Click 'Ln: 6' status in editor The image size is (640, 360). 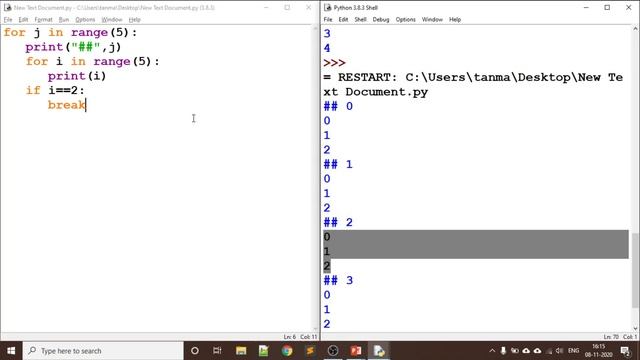pos(289,337)
